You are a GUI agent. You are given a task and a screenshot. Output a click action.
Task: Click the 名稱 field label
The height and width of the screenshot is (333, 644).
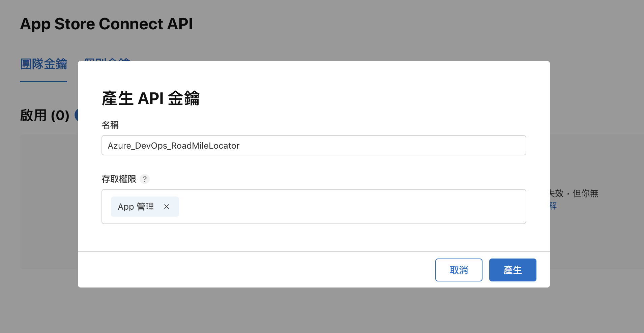[110, 125]
